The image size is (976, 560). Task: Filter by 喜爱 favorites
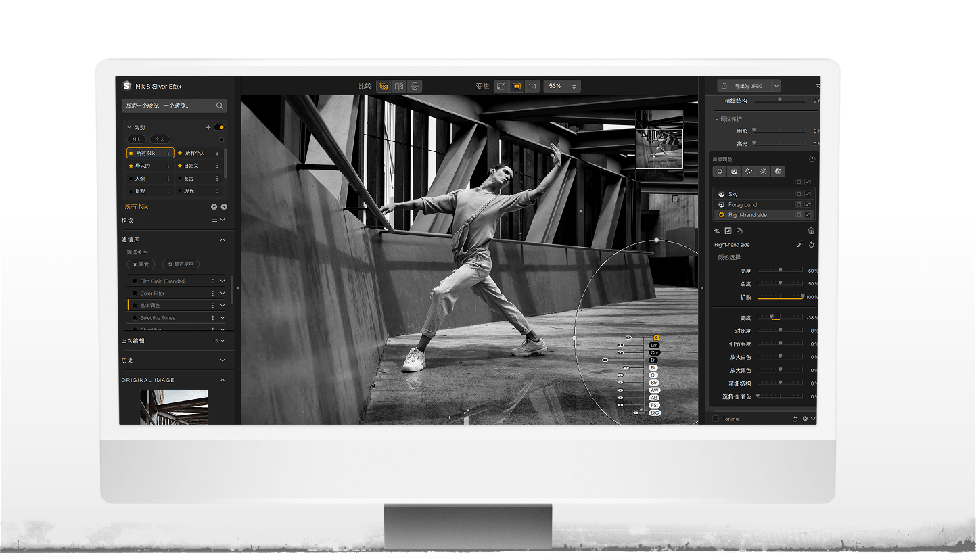[141, 264]
